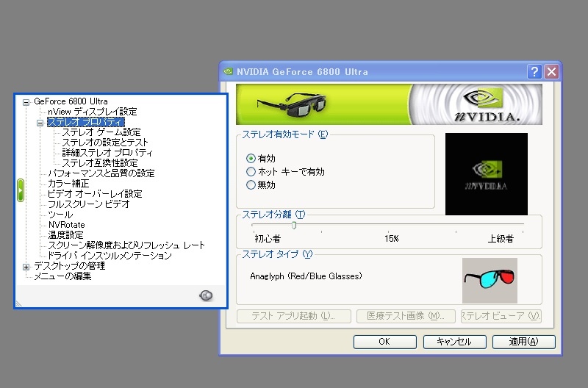Close the NVIDIA GeForce 6800 Ultra dialog

(552, 71)
